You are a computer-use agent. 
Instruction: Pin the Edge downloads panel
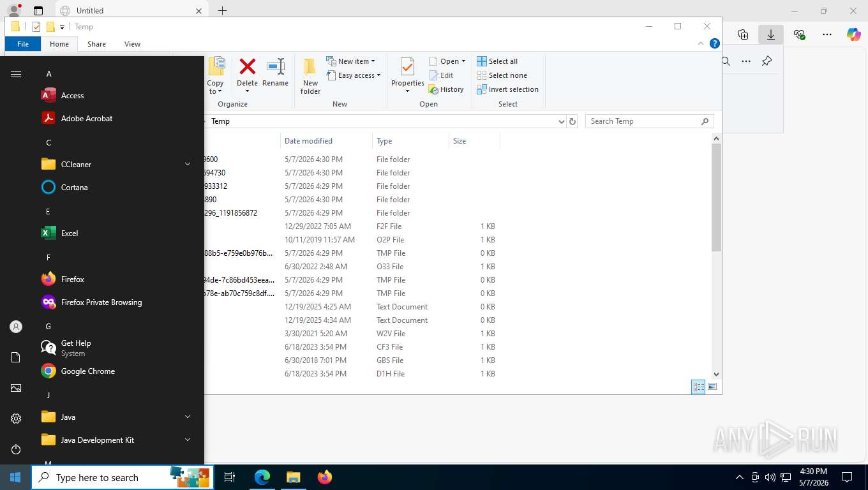[x=767, y=61]
